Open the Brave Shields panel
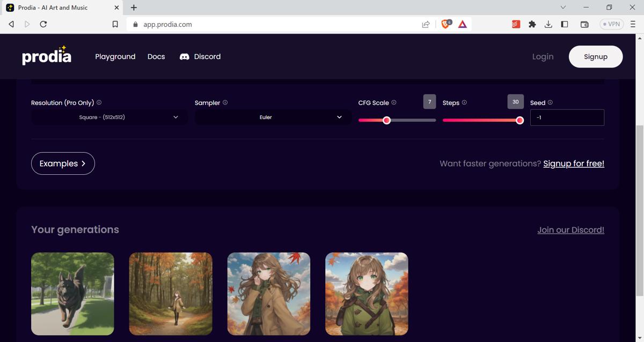 click(x=445, y=24)
